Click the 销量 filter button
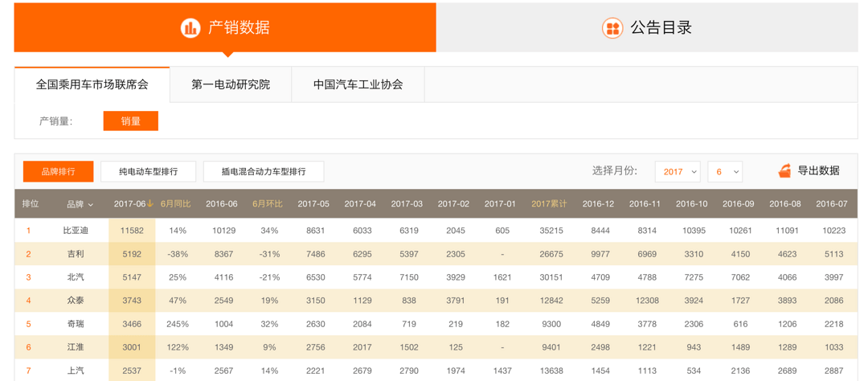Viewport: 868px width, 381px height. [x=131, y=121]
